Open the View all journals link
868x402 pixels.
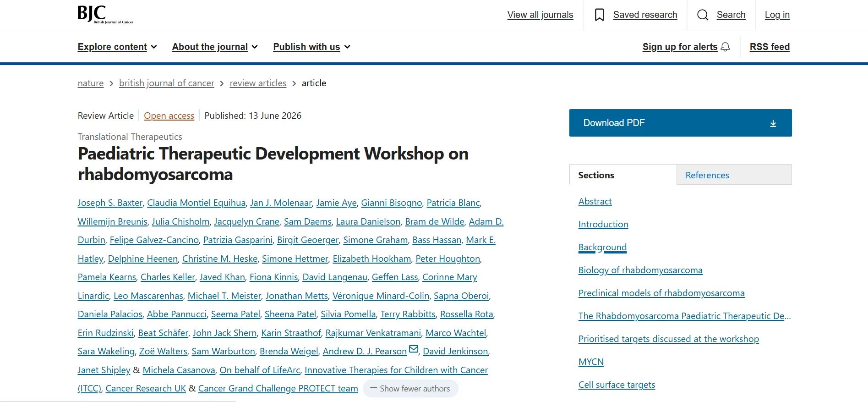[x=540, y=15]
